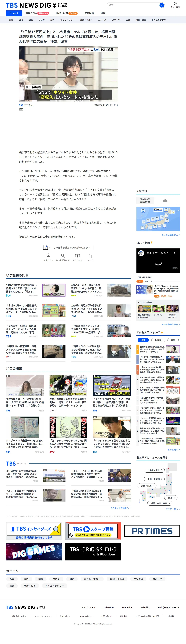Open 経済 in sub navigation bar
Image resolution: width=186 pixels, height=644 pixels.
(52, 20)
